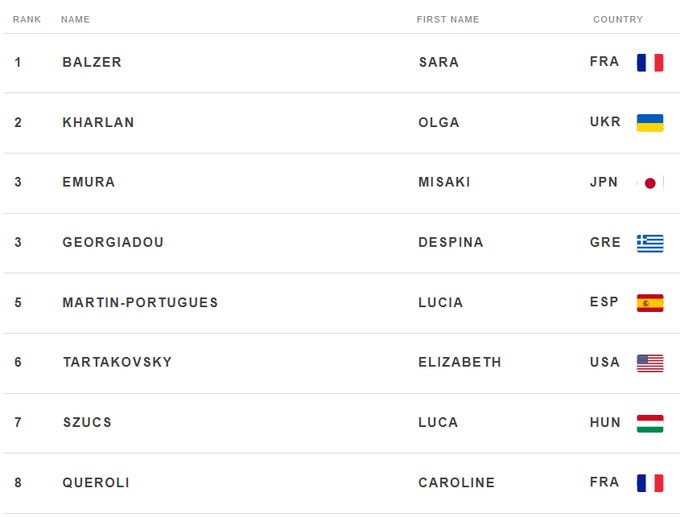This screenshot has width=680, height=517.
Task: Select the KHARLAN name entry
Action: pos(98,122)
